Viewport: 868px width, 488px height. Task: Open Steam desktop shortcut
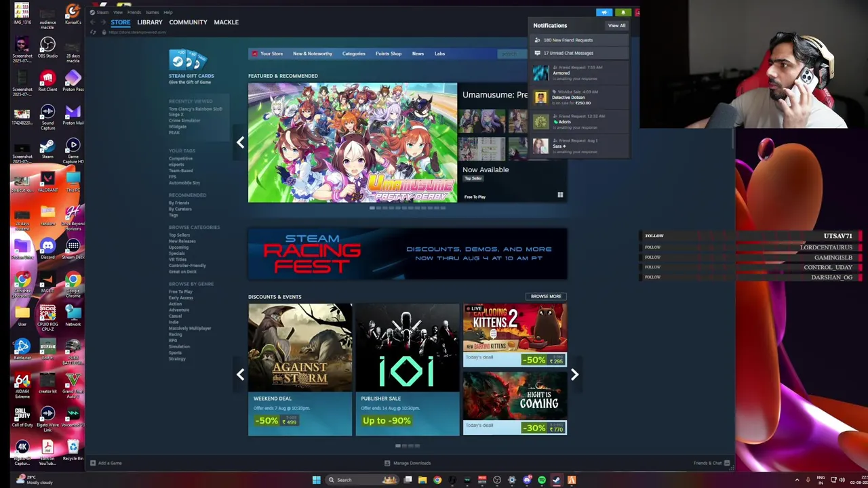[47, 149]
